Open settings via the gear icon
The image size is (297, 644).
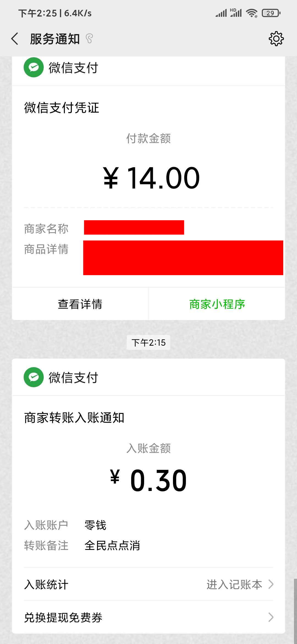point(276,39)
